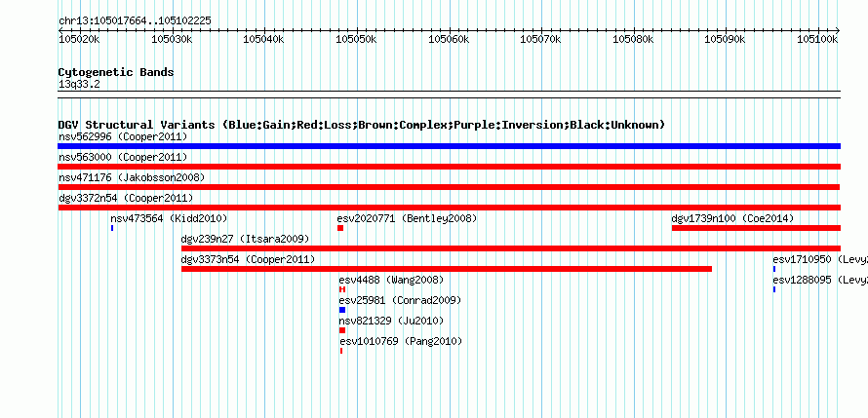
Task: Click the right arrow of the ruler
Action: click(838, 30)
